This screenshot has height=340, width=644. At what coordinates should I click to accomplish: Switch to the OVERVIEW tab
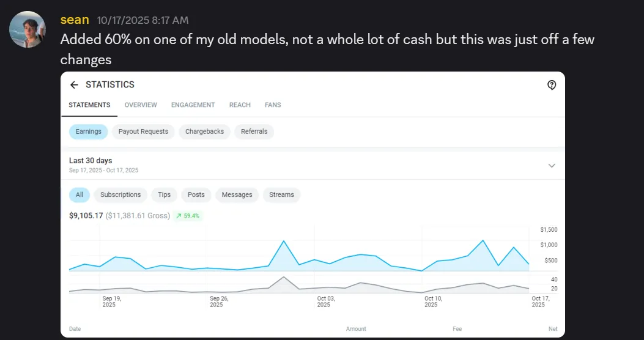click(141, 105)
